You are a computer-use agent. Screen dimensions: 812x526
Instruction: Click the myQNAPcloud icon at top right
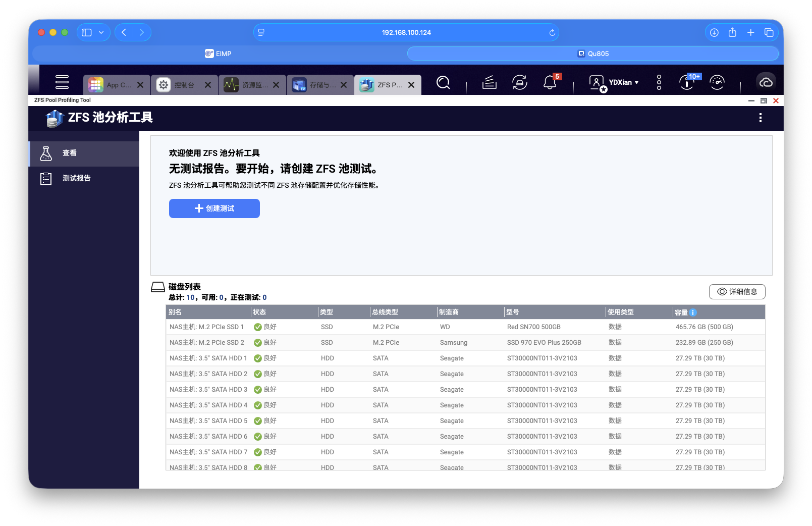point(766,82)
